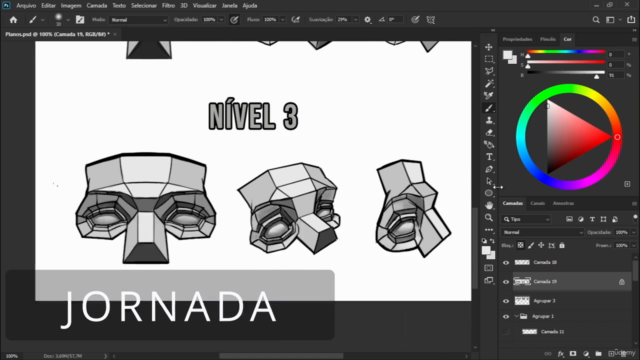Screen dimensions: 640x360
Task: Open the Filtro menu
Action: 168,6
